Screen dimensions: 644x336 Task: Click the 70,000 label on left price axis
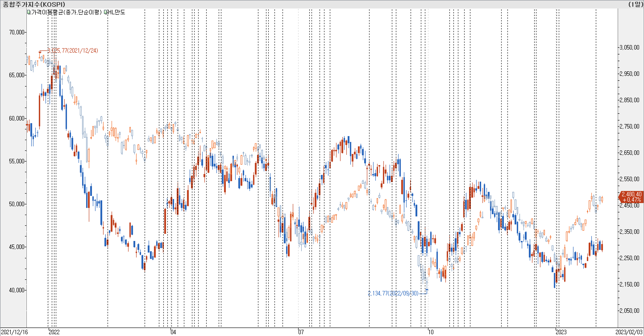[16, 32]
